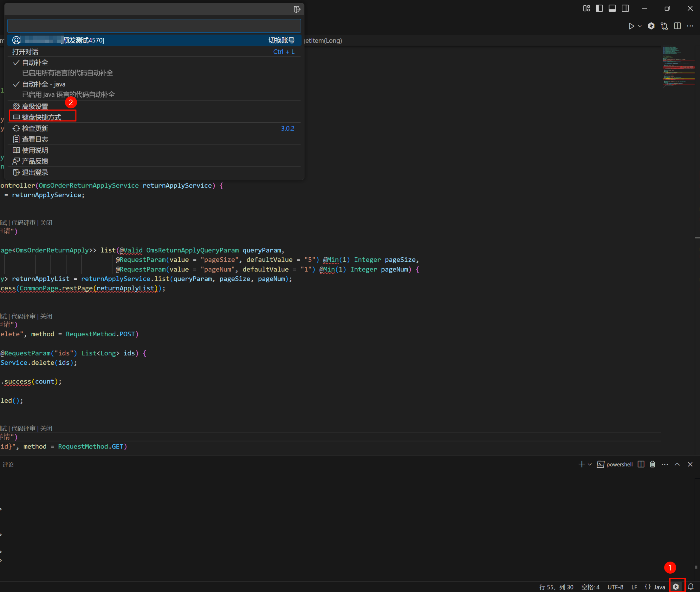
Task: Kill the terminal using the trash icon
Action: (652, 464)
